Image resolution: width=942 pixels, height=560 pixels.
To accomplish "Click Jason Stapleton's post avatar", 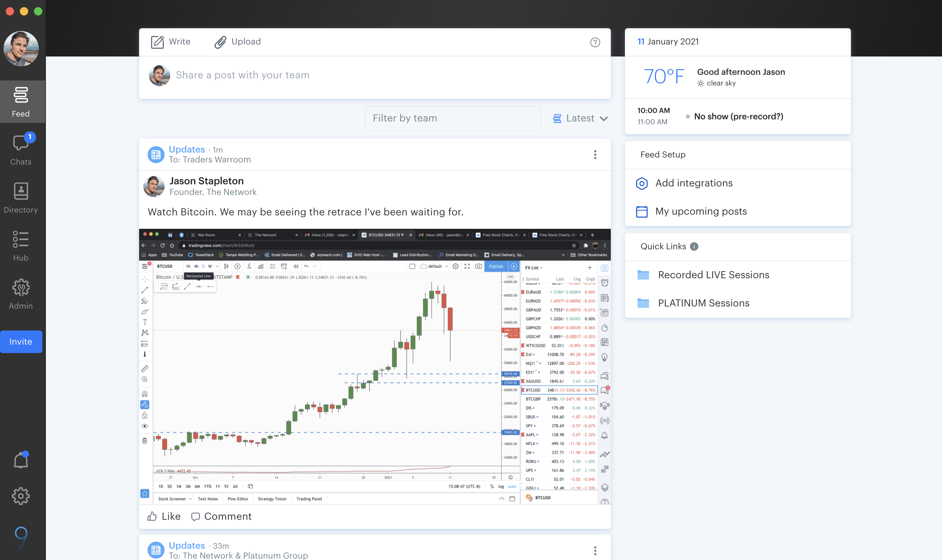I will click(x=154, y=186).
